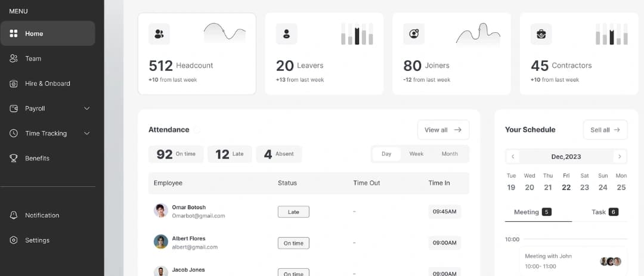Click the Contractors bar chart

[612, 33]
